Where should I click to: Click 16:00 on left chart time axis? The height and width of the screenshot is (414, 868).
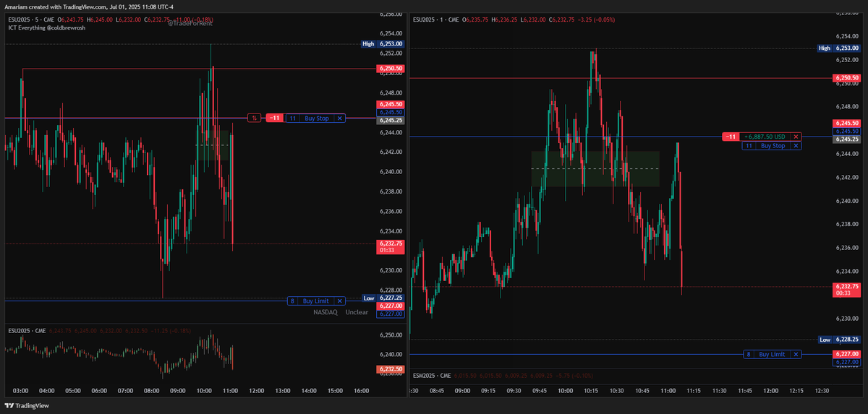tap(362, 391)
